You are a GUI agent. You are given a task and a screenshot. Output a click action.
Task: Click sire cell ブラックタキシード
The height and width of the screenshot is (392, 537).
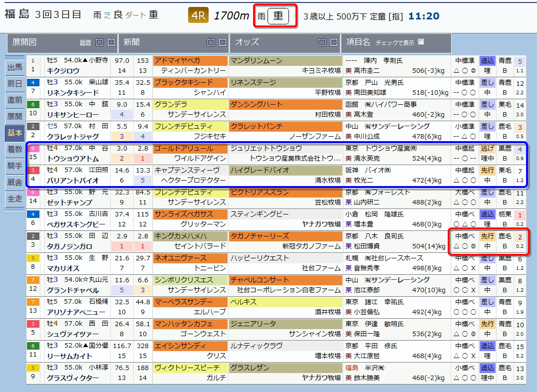pos(190,82)
